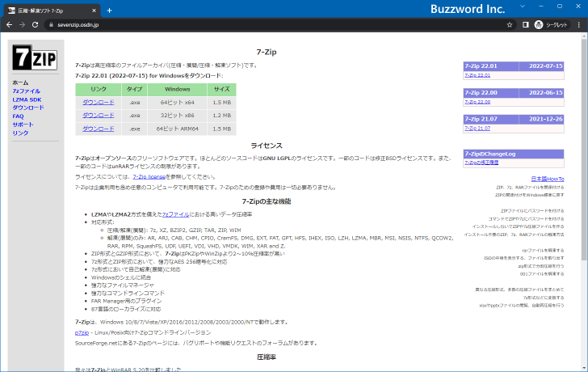Click the 7-Zipの主な機能 heading
588x372 pixels.
coord(267,201)
